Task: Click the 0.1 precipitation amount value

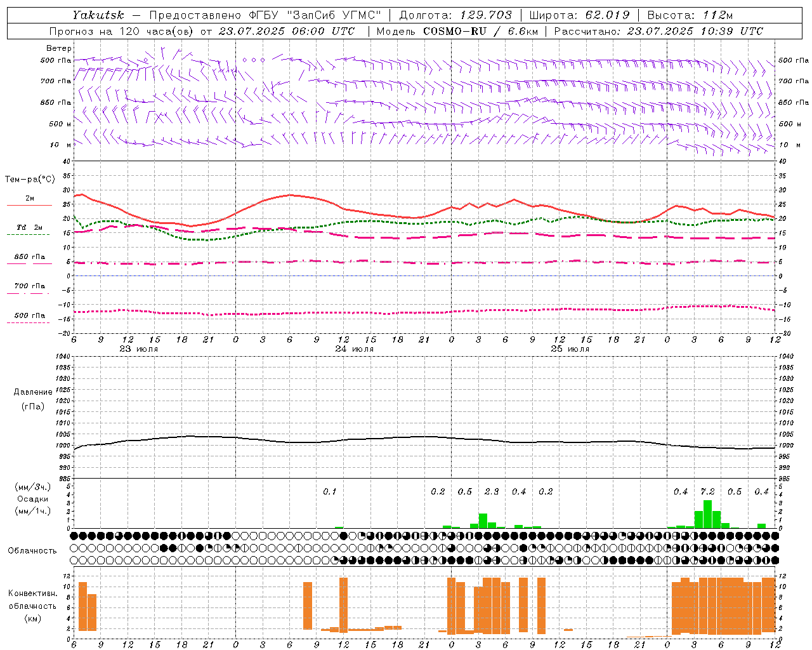Action: [330, 492]
